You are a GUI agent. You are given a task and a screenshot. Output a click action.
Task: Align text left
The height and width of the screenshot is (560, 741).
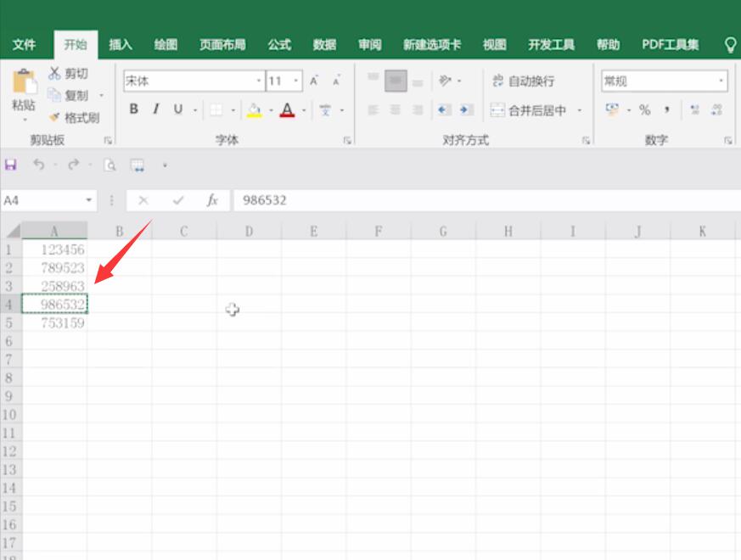pos(373,110)
